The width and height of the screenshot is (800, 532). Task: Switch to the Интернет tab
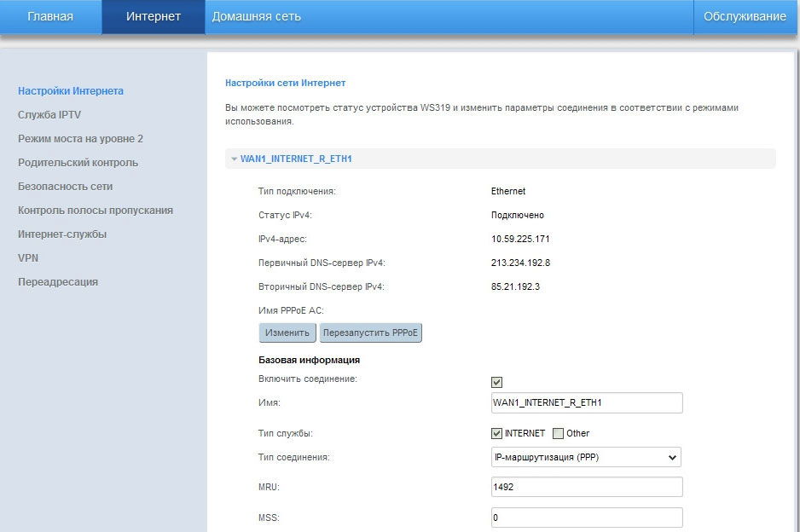click(154, 17)
